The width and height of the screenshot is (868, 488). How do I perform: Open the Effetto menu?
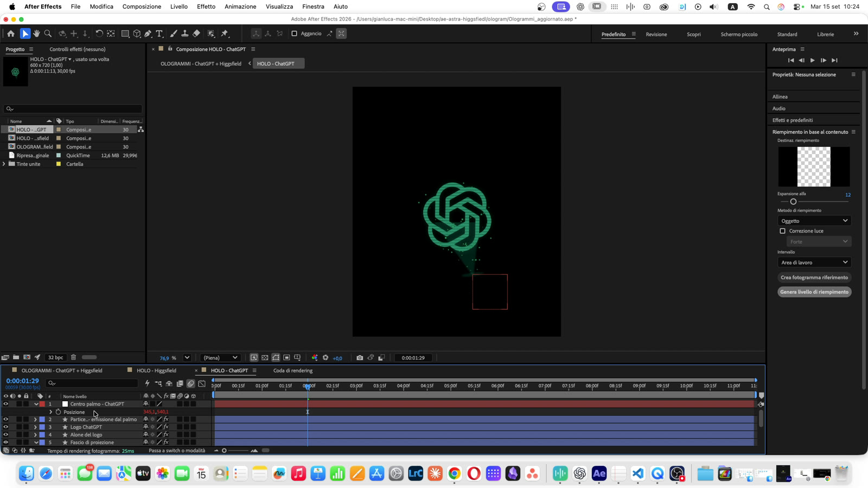(x=206, y=7)
